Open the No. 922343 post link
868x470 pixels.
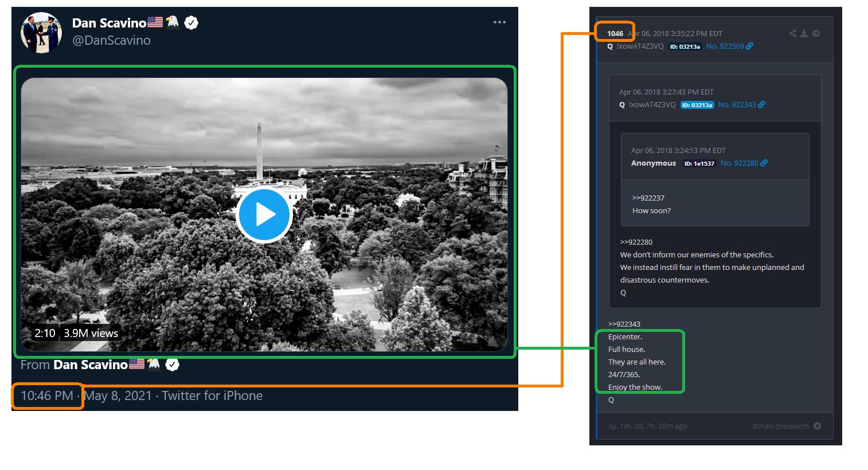tap(737, 105)
